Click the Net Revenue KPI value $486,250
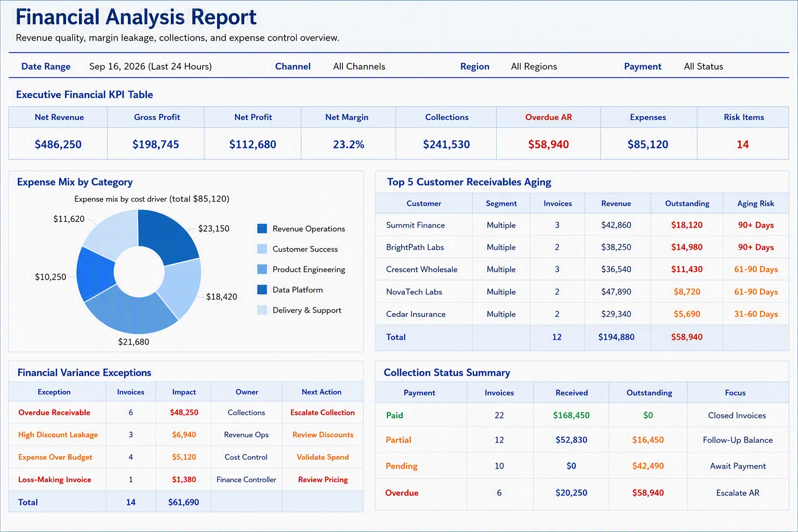The height and width of the screenshot is (532, 798). [58, 144]
